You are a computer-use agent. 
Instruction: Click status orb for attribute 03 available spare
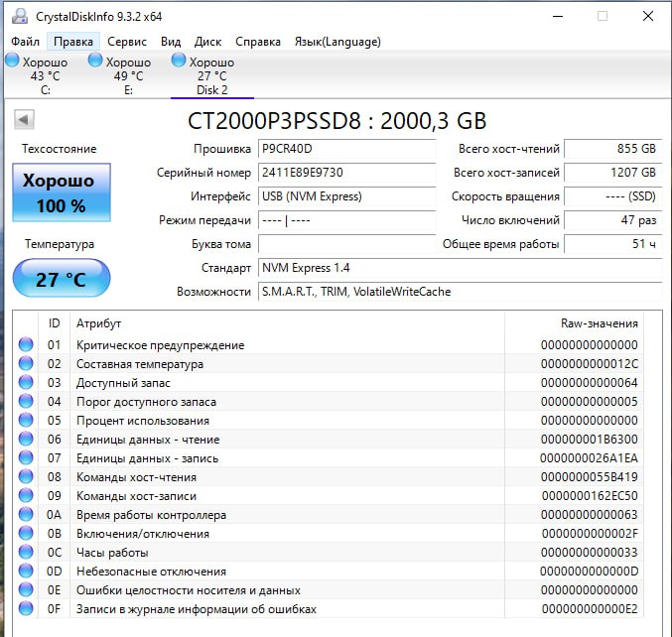tap(26, 382)
